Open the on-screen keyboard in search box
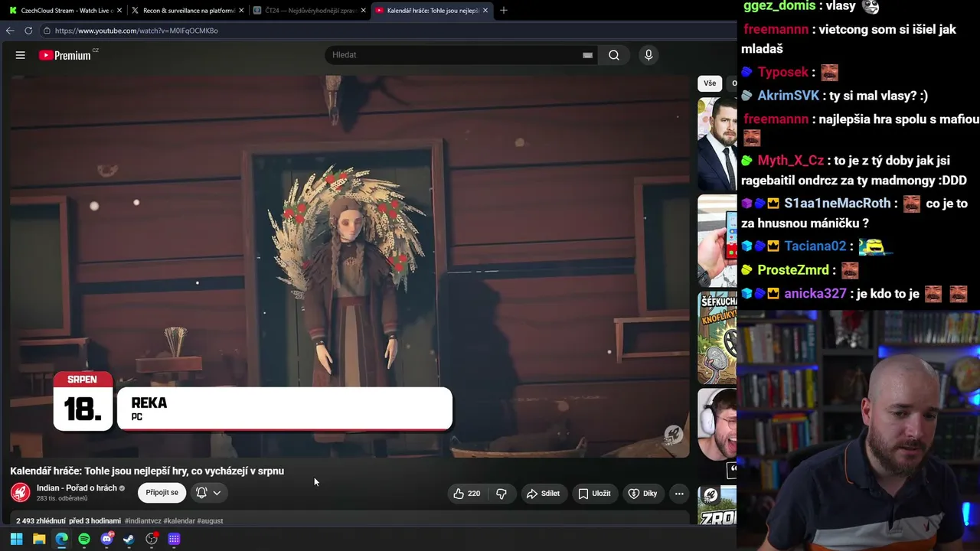The height and width of the screenshot is (551, 980). point(587,55)
